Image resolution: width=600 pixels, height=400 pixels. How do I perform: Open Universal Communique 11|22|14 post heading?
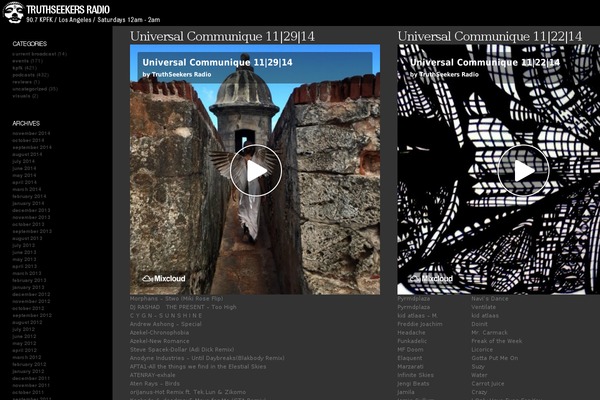point(489,36)
